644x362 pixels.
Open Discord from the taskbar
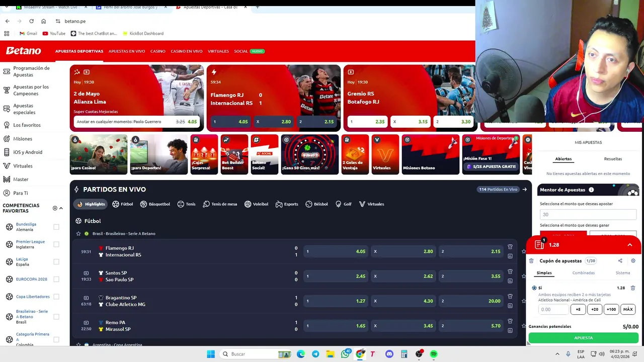click(389, 354)
